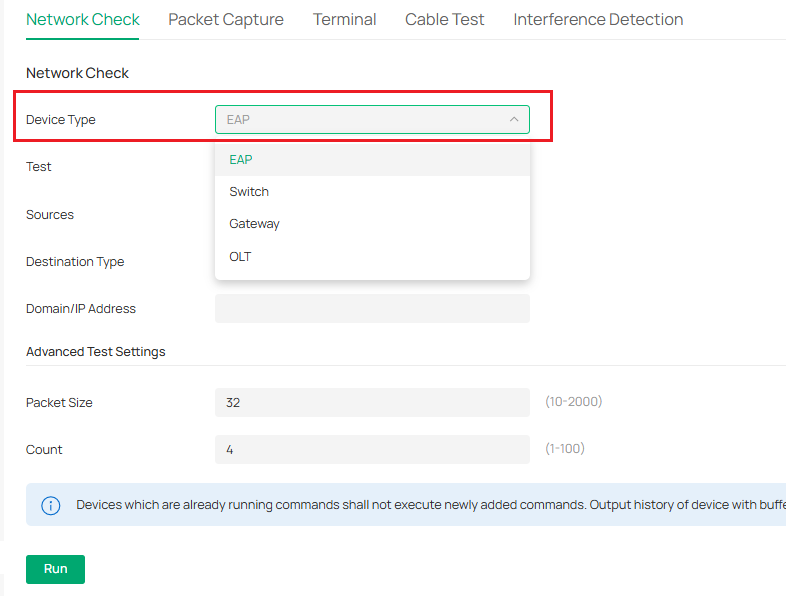Click the Destination Type label
Viewport: 786px width, 596px height.
click(x=75, y=262)
